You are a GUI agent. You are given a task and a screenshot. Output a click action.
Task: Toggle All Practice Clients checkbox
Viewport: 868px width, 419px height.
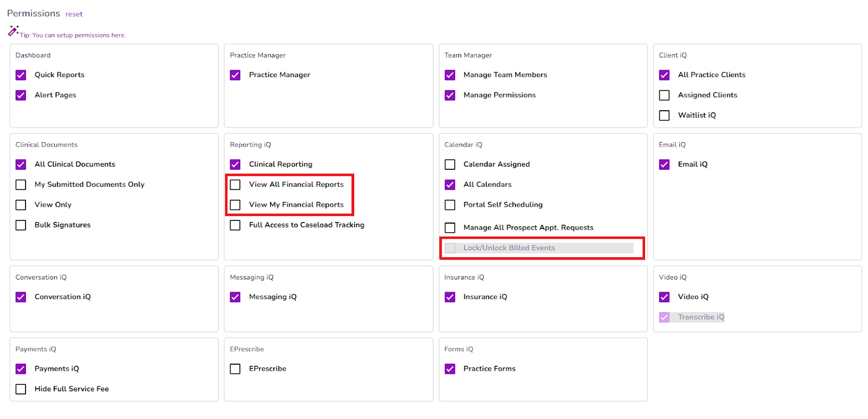coord(664,75)
